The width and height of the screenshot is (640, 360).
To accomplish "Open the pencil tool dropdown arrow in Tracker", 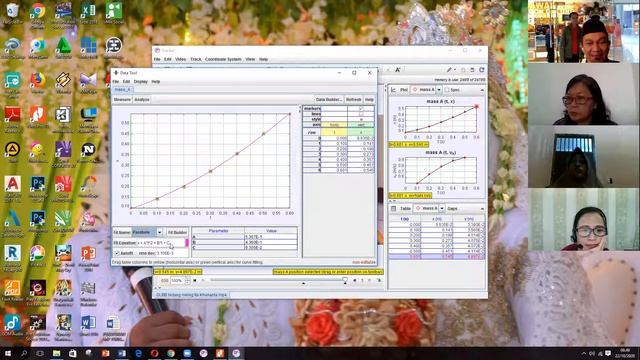I will point(455,70).
